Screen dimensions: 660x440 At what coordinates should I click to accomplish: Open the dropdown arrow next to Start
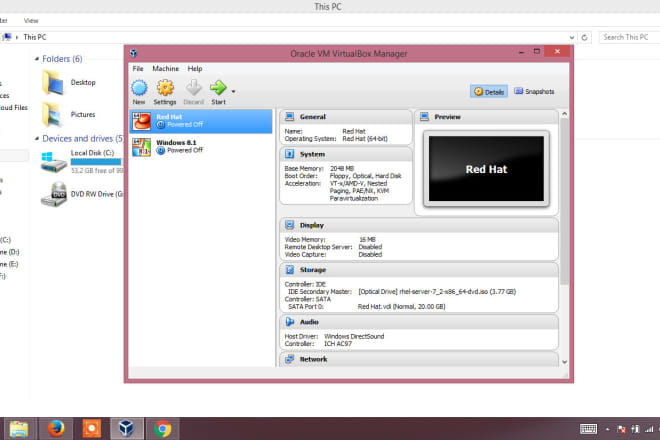233,91
